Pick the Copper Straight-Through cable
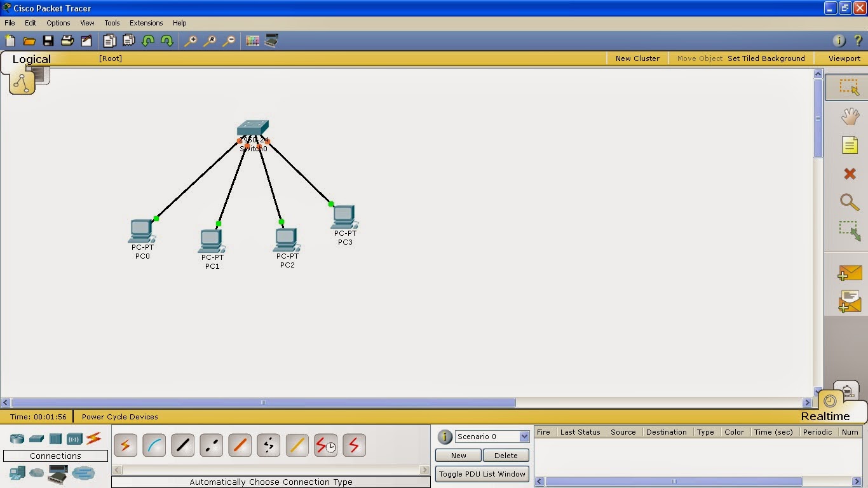Image resolution: width=868 pixels, height=488 pixels. [182, 445]
